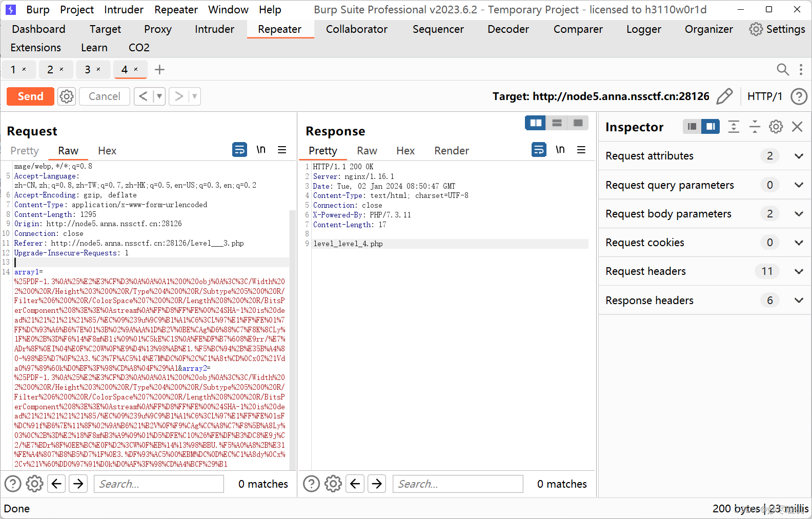Switch Request view to Hex
Viewport: 812px width, 519px height.
(x=107, y=151)
